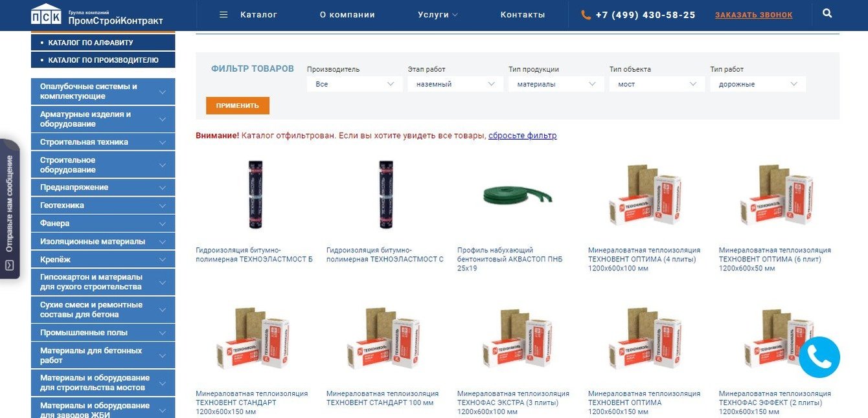Expand the Изоляционные материалы category chevron

click(163, 241)
